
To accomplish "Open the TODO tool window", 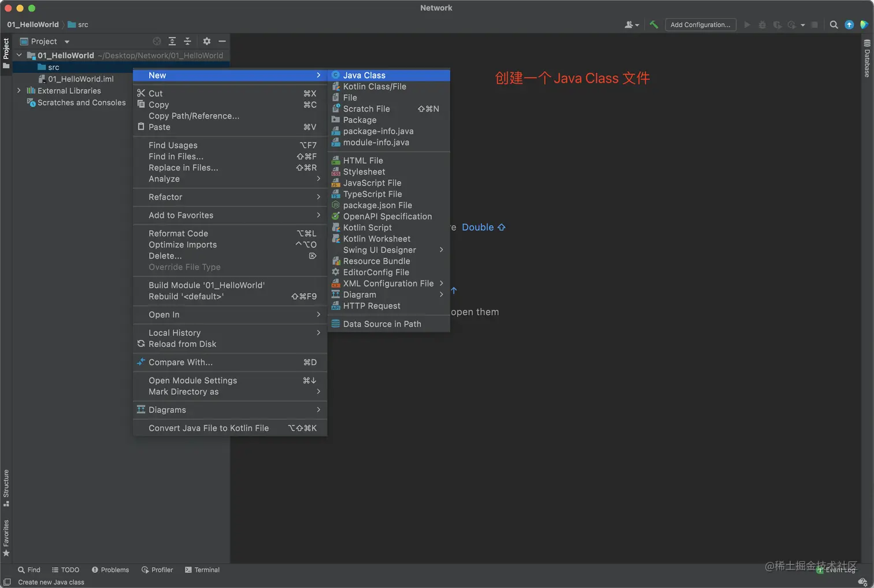I will [x=65, y=570].
